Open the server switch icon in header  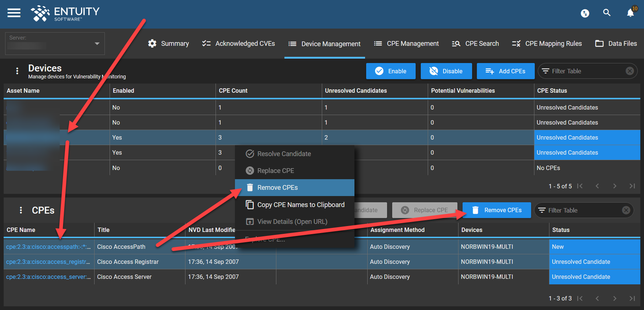(585, 14)
